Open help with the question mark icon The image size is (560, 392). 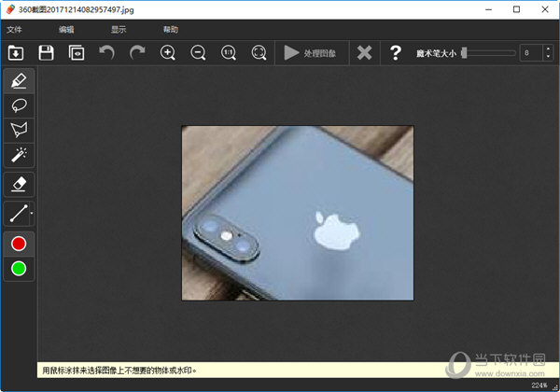click(396, 53)
